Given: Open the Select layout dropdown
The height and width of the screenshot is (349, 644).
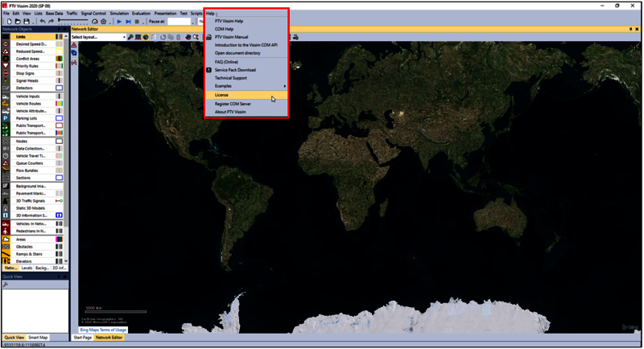Looking at the screenshot, I should tap(97, 37).
